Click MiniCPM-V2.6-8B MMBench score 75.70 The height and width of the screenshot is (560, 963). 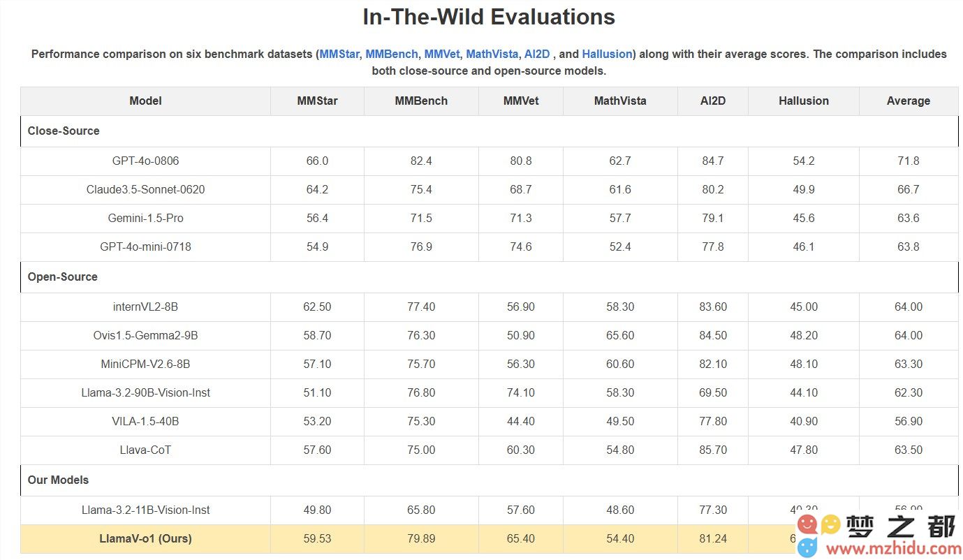click(421, 364)
